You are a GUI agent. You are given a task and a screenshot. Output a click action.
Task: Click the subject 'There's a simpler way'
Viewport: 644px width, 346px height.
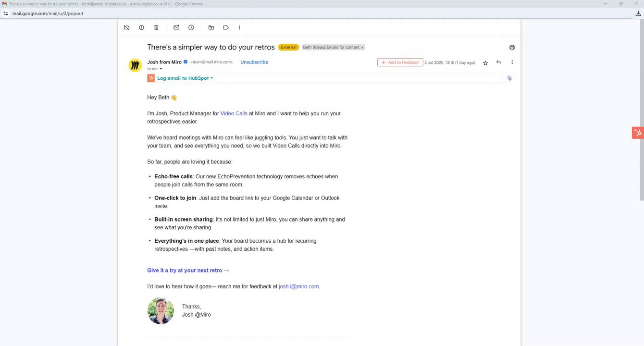[211, 47]
